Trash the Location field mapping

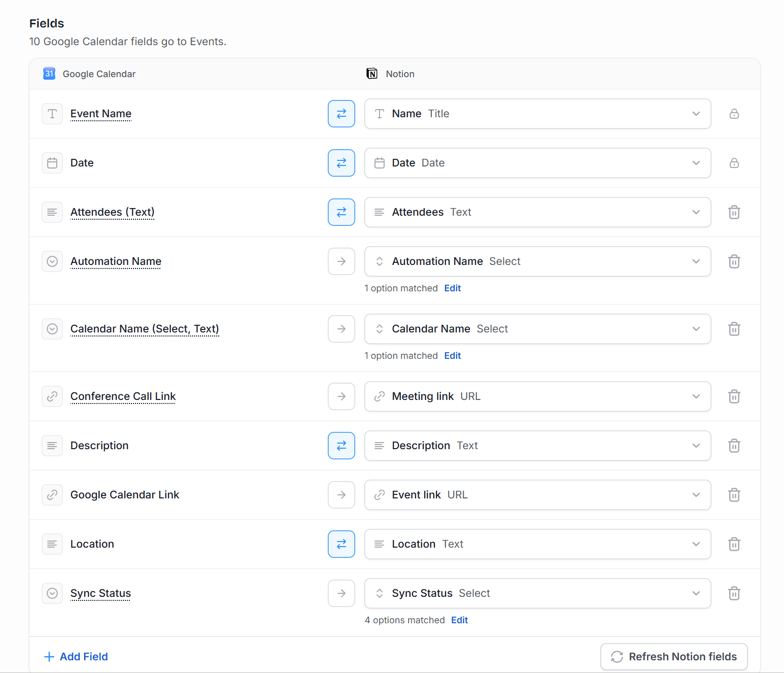(734, 544)
